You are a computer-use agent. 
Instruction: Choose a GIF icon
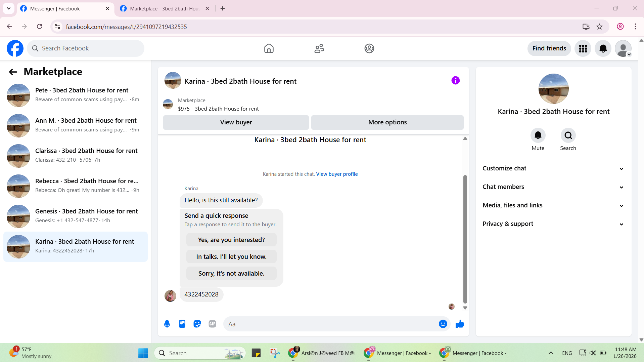click(x=212, y=324)
